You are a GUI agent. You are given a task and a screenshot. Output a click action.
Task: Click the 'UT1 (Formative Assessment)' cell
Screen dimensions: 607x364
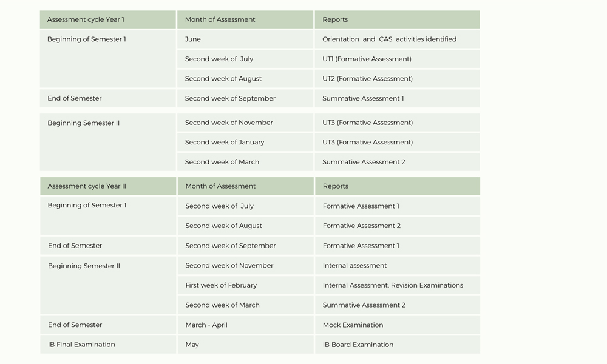pos(397,59)
